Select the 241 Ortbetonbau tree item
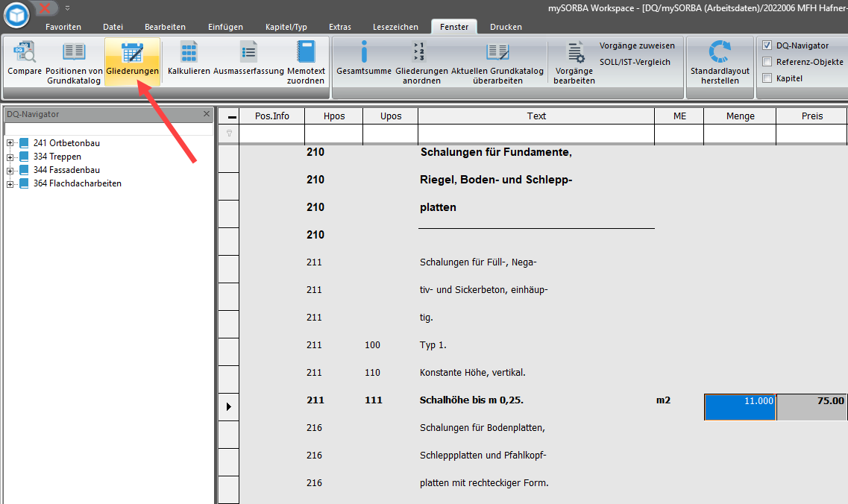 point(66,143)
